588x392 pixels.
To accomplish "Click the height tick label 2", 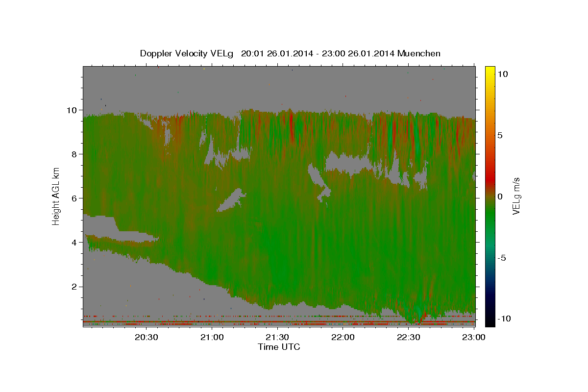I will tap(75, 286).
